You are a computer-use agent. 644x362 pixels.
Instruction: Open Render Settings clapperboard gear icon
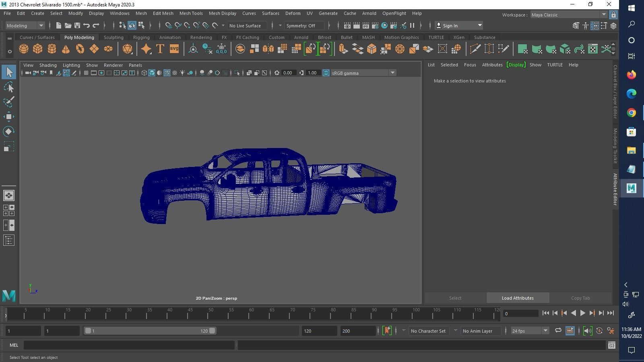[x=375, y=25]
